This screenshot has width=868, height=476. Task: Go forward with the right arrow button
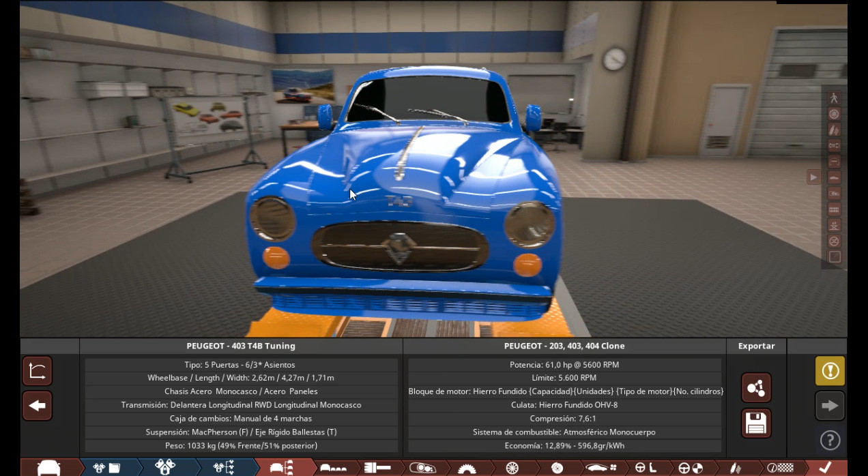click(x=830, y=406)
